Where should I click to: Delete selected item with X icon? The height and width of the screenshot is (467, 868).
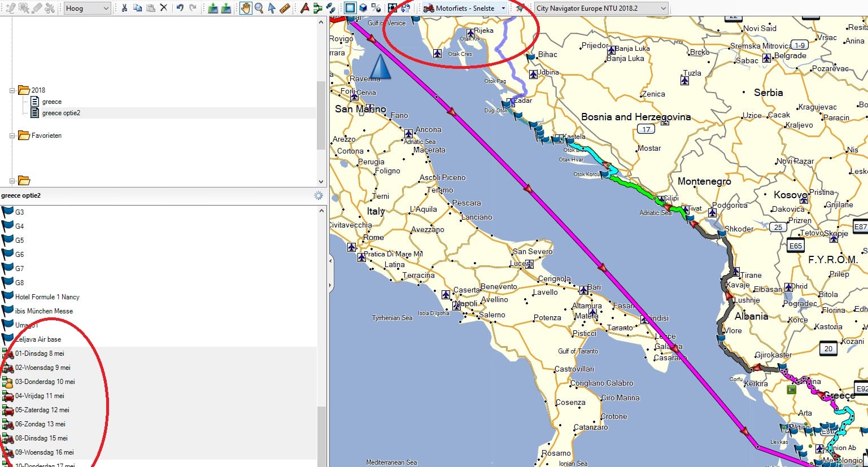pyautogui.click(x=164, y=8)
